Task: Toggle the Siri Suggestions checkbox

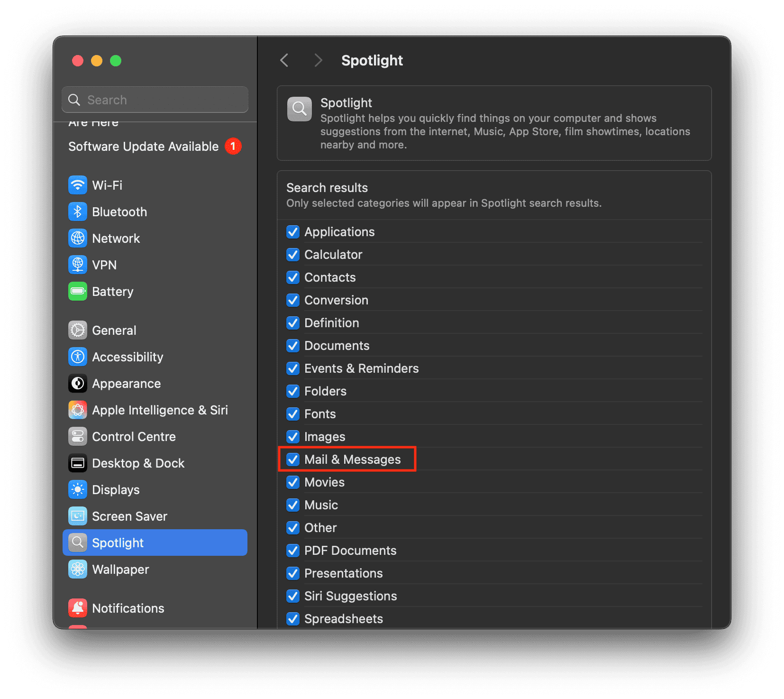Action: [x=293, y=596]
